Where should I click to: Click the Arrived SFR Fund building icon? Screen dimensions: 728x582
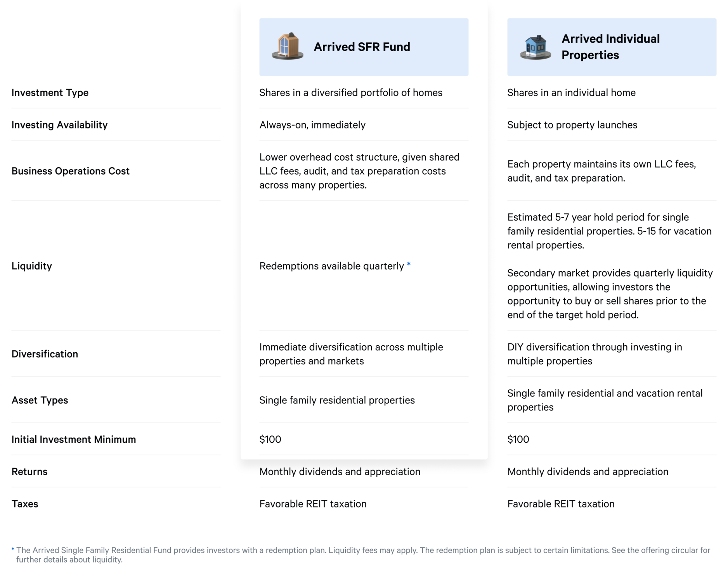(x=288, y=47)
